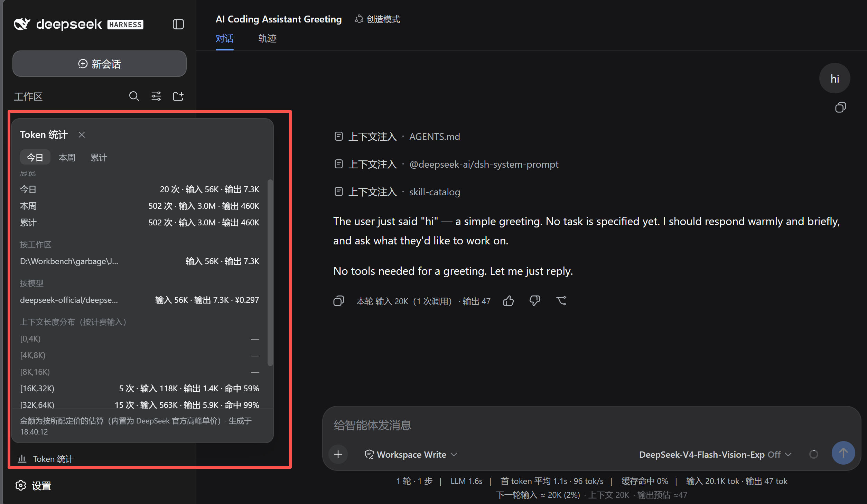Image resolution: width=867 pixels, height=504 pixels.
Task: Click the plus attachment button
Action: tap(338, 454)
